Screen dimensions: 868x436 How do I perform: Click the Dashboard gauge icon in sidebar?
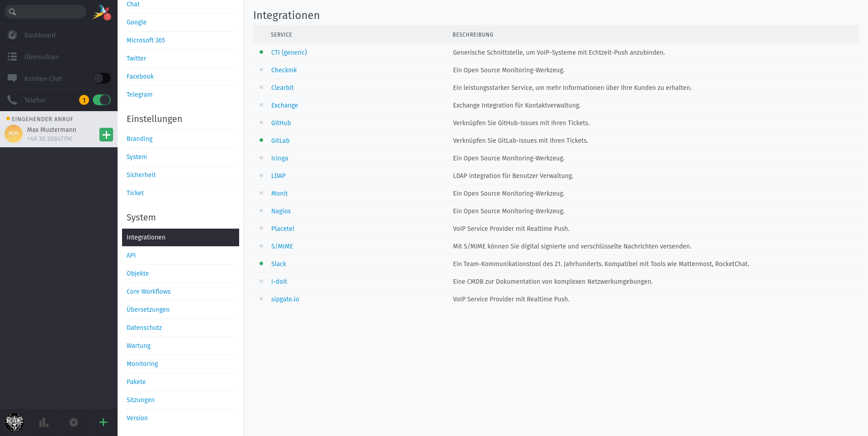pos(12,35)
